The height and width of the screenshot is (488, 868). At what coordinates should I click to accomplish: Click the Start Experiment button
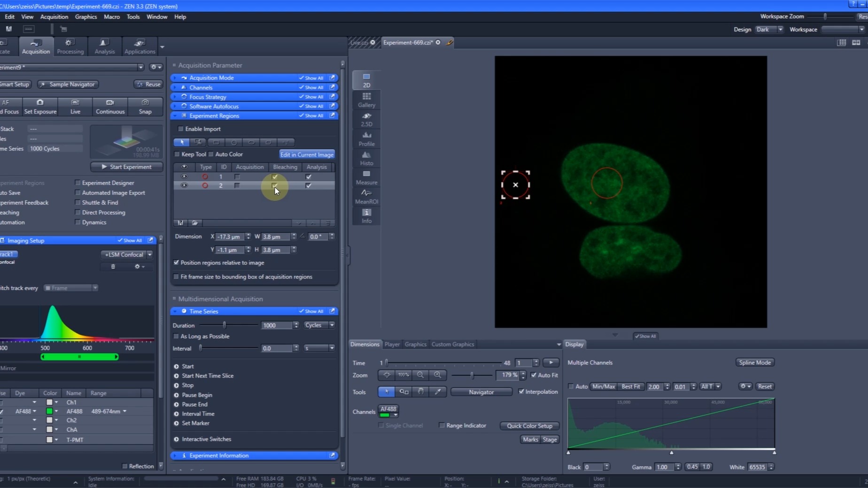coord(127,167)
